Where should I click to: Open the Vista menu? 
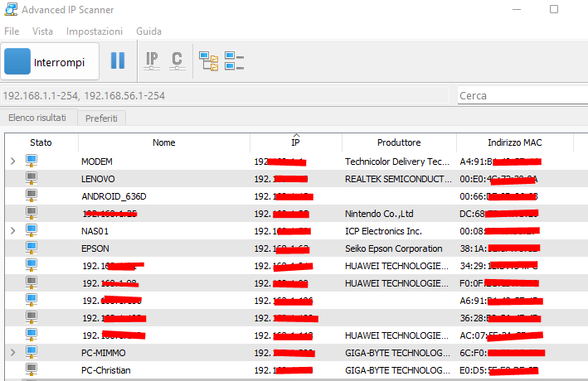[x=42, y=31]
